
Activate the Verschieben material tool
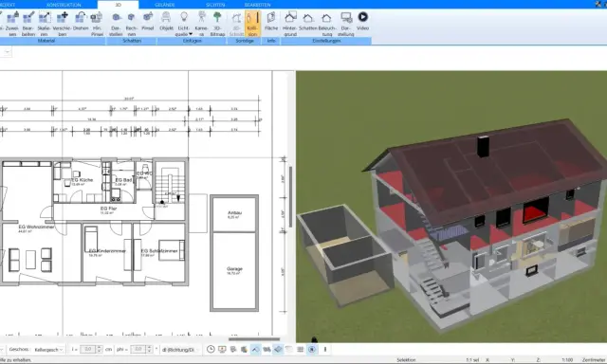(62, 24)
